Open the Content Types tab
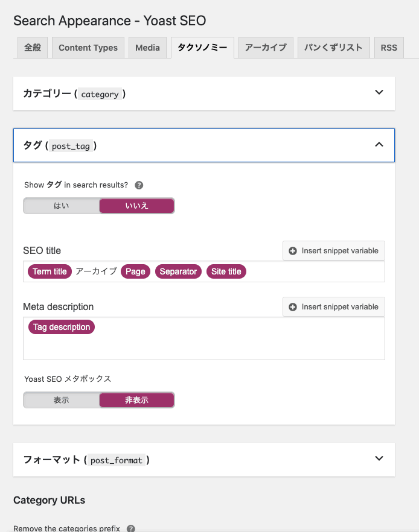 [x=88, y=48]
